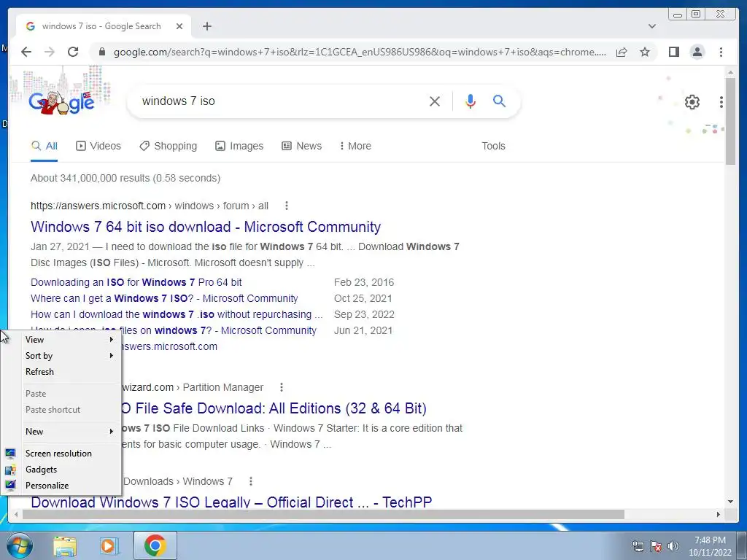Open options dots for Partition Manager result
This screenshot has width=747, height=560.
[282, 387]
